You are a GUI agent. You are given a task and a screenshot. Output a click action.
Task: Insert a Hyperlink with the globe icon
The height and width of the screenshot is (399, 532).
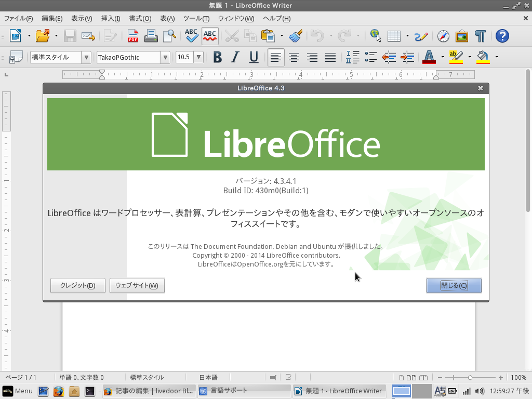pos(376,36)
